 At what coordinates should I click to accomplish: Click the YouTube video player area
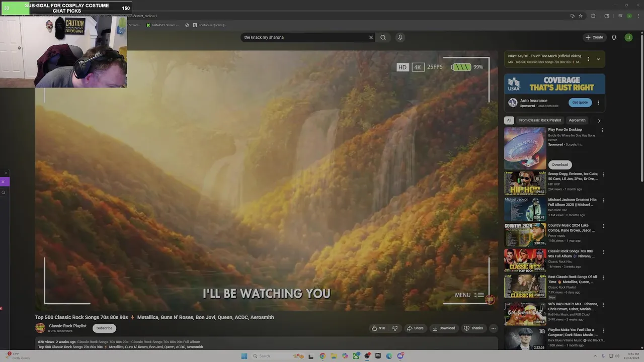(x=266, y=180)
